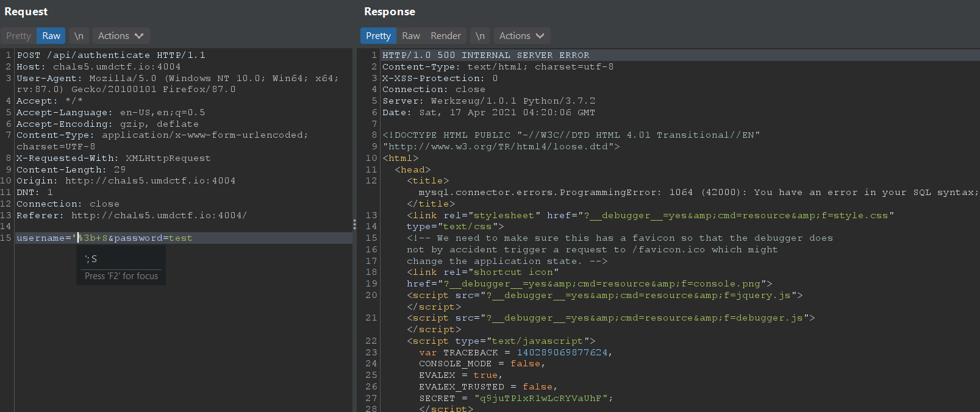This screenshot has height=412, width=980.
Task: Toggle \n newline display in Request panel
Action: tap(79, 36)
